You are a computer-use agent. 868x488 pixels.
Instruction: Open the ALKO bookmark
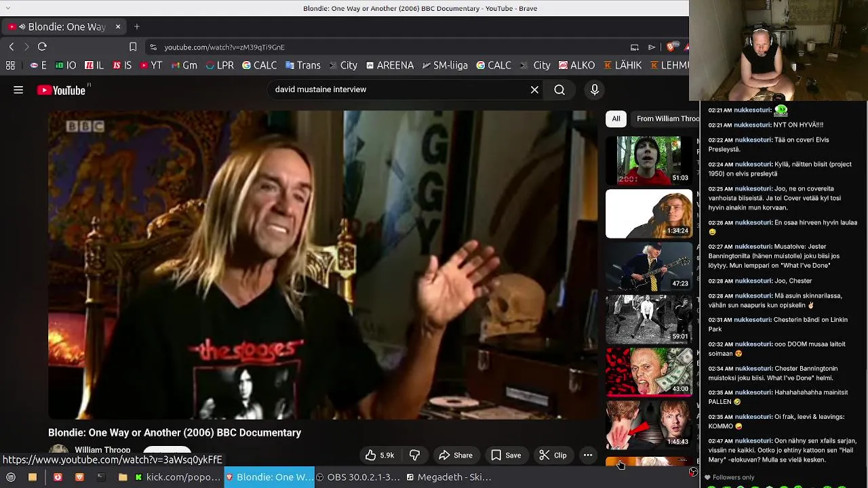[576, 66]
